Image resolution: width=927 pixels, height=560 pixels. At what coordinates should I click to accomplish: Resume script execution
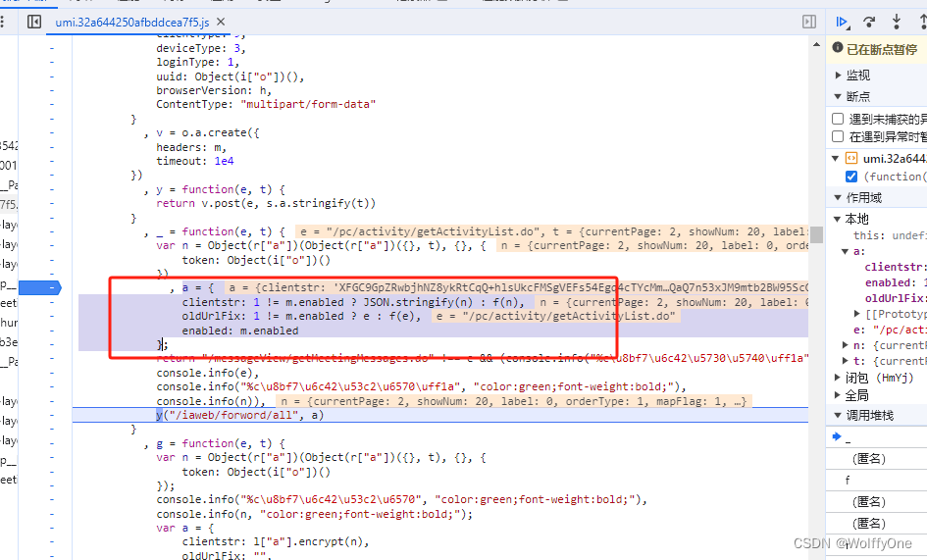842,22
